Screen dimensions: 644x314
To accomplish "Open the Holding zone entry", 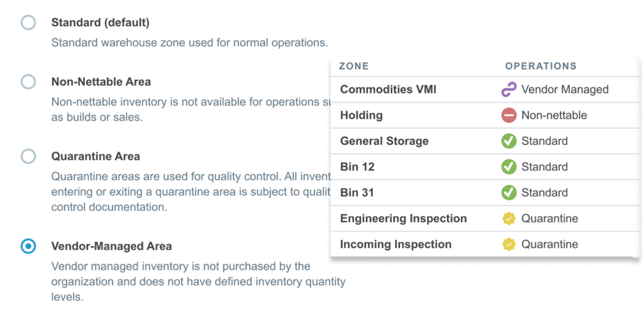I will 485,116.
